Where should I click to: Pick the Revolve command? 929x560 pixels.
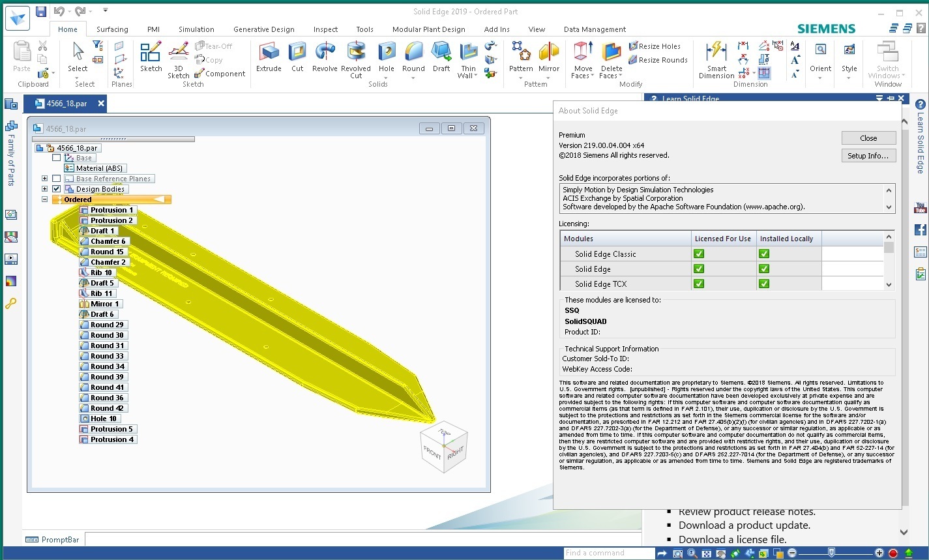(x=325, y=57)
